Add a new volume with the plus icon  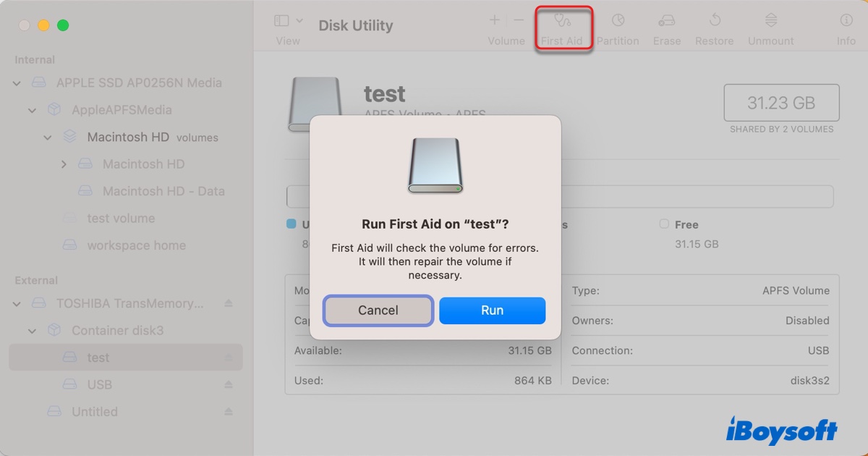pyautogui.click(x=494, y=20)
